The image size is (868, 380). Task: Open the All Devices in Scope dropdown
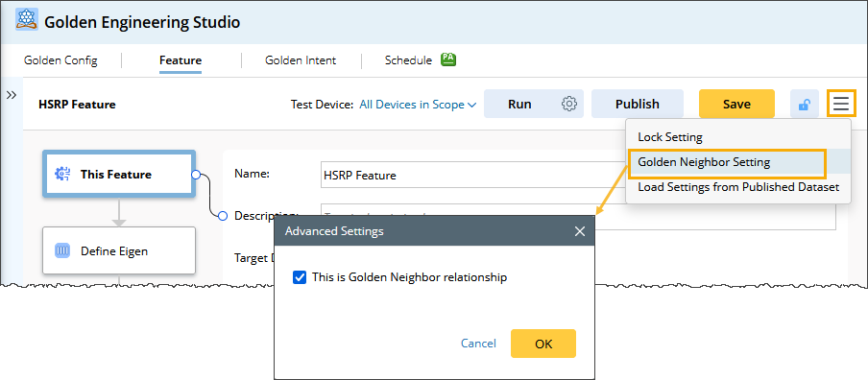[x=418, y=105]
